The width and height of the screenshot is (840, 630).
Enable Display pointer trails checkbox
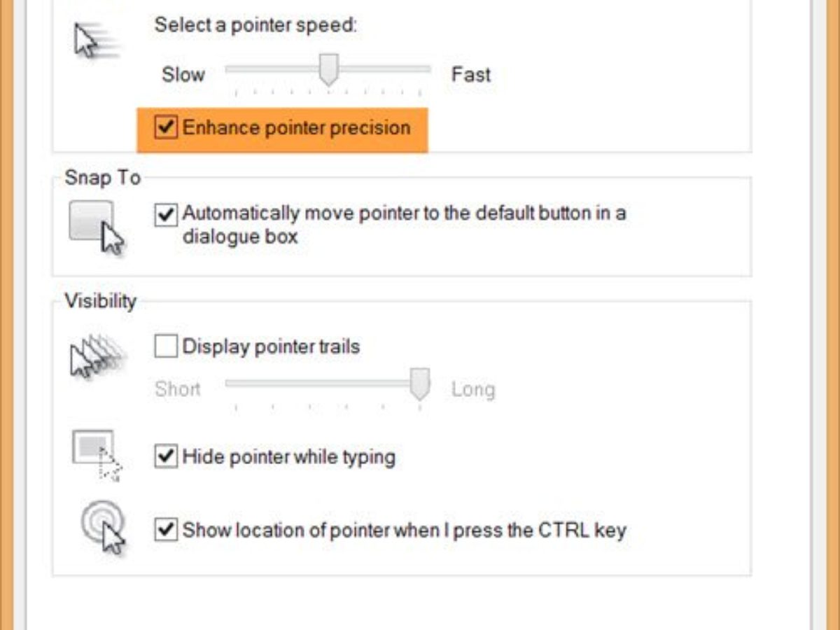pyautogui.click(x=166, y=346)
